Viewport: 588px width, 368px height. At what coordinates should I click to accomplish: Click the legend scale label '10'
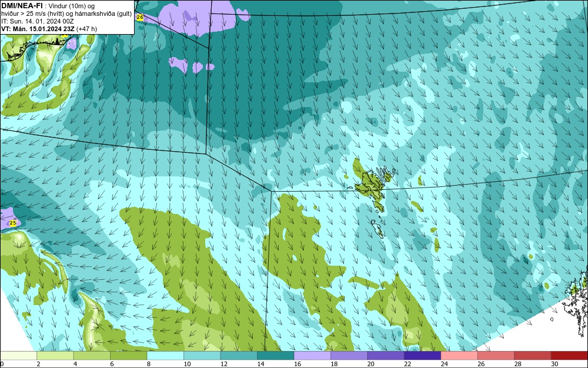click(187, 364)
